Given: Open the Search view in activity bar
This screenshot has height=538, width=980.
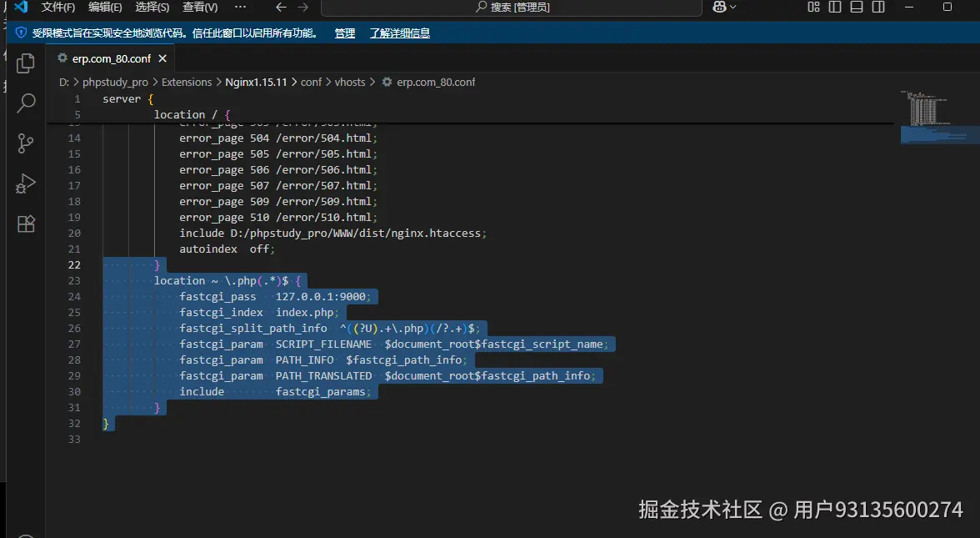Looking at the screenshot, I should [26, 103].
